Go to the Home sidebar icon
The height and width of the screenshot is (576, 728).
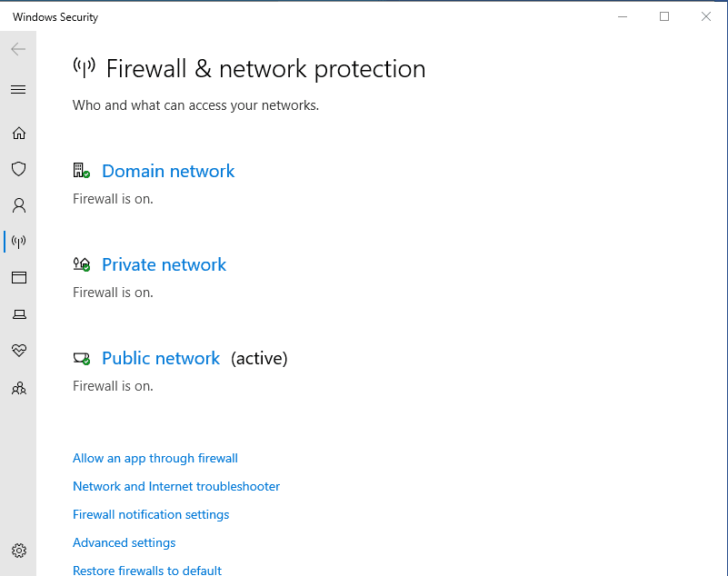click(x=18, y=134)
